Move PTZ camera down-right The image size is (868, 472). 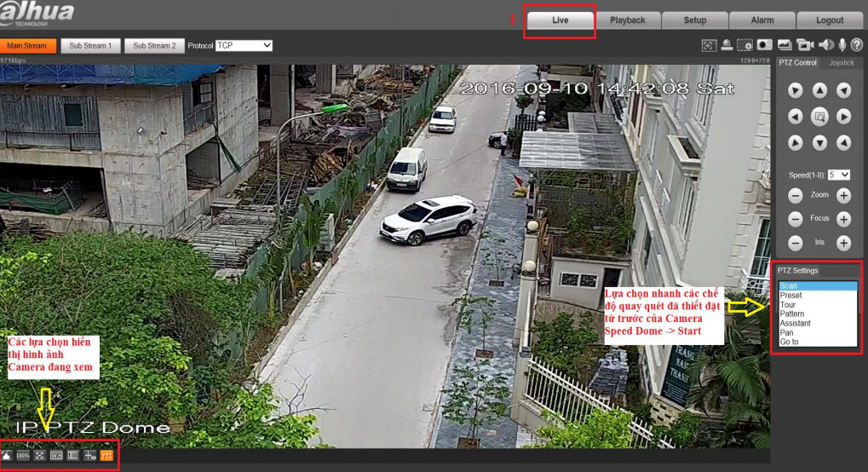tap(843, 143)
